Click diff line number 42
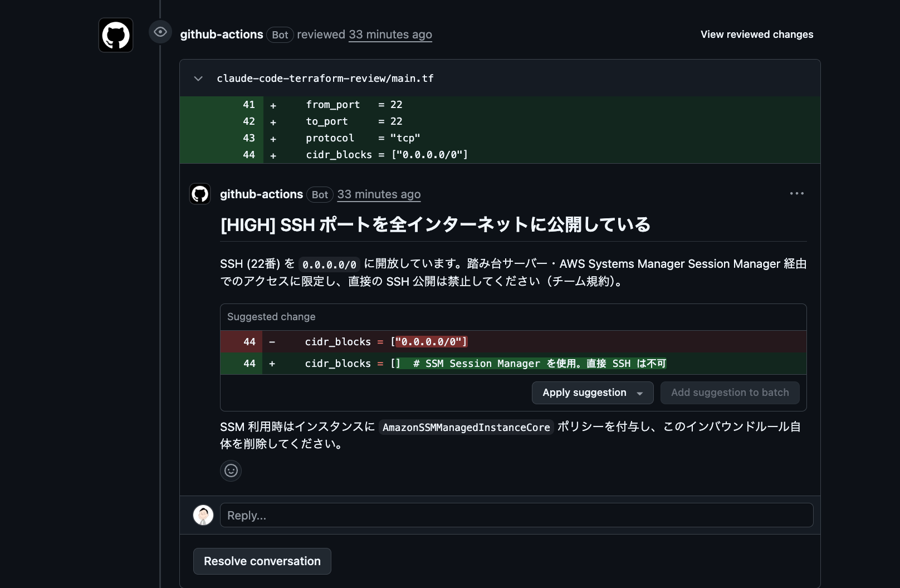900x588 pixels. click(248, 121)
